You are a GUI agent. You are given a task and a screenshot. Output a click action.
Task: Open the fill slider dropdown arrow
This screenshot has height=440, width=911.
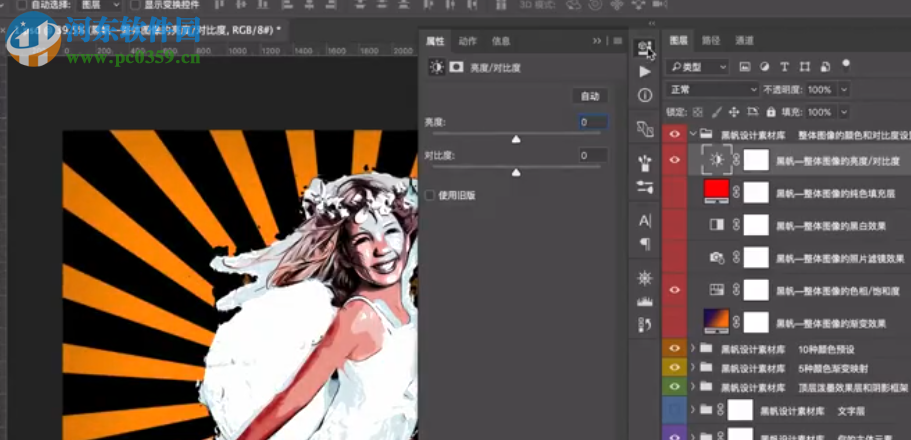point(844,112)
